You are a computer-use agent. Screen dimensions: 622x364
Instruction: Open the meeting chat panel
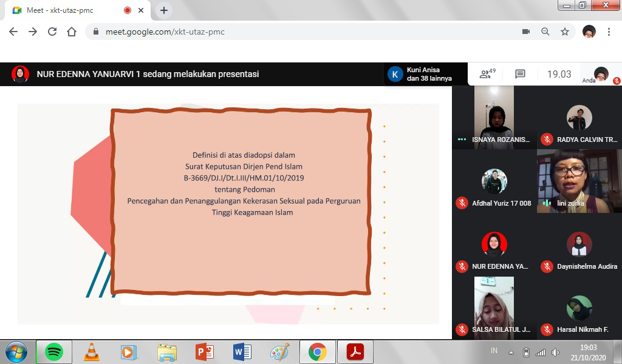(x=520, y=74)
